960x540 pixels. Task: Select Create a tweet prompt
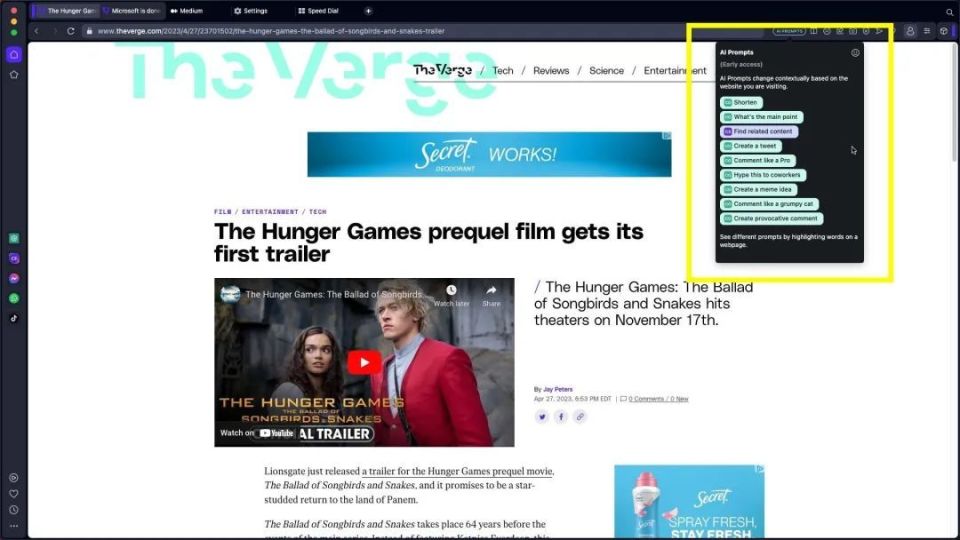click(x=750, y=146)
